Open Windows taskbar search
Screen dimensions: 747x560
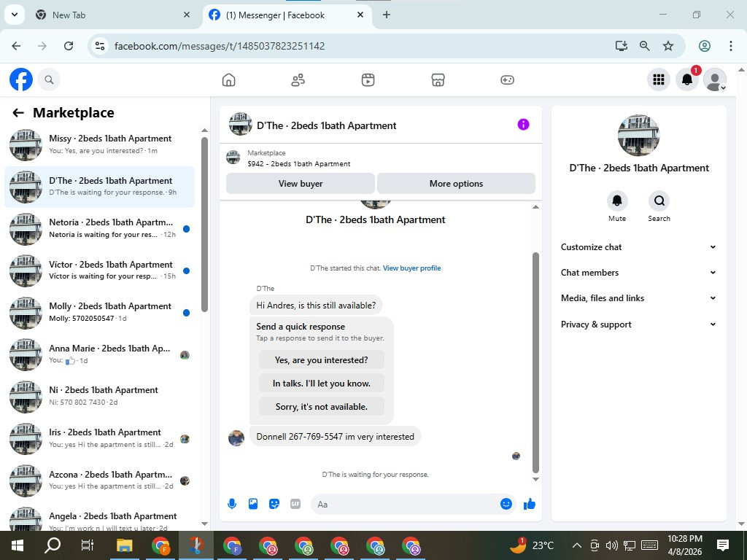pyautogui.click(x=53, y=545)
